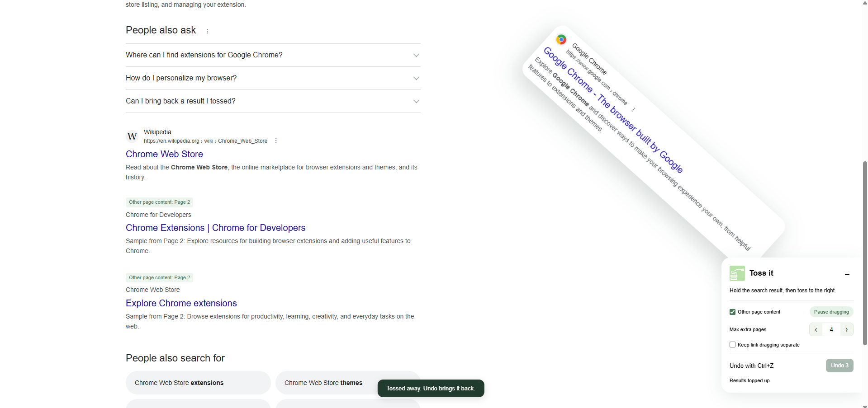Open the three-dot menu on the tossed card
868x408 pixels.
coord(633,109)
